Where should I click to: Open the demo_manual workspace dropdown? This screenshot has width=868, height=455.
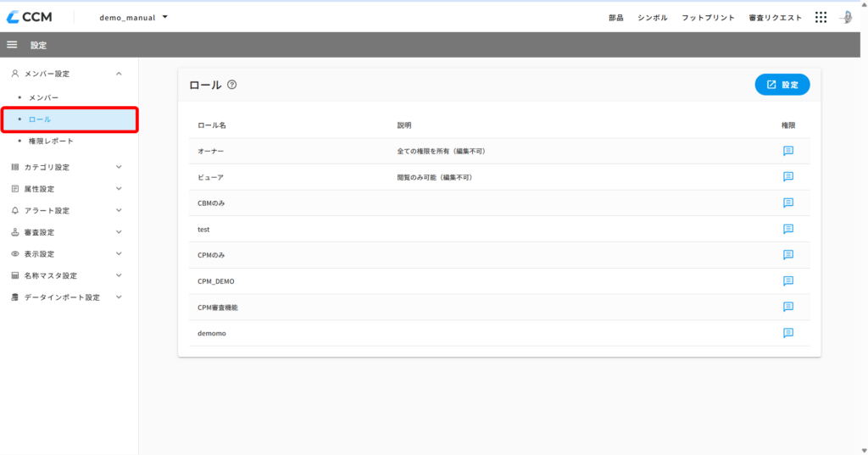133,17
